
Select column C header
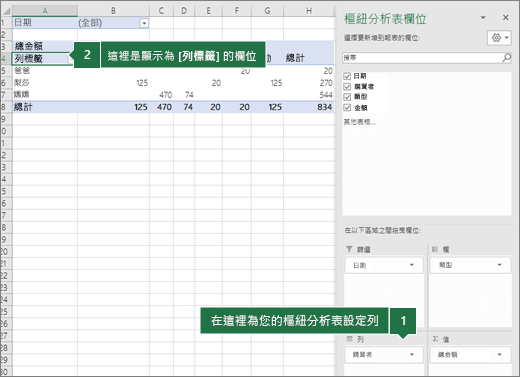(x=161, y=11)
